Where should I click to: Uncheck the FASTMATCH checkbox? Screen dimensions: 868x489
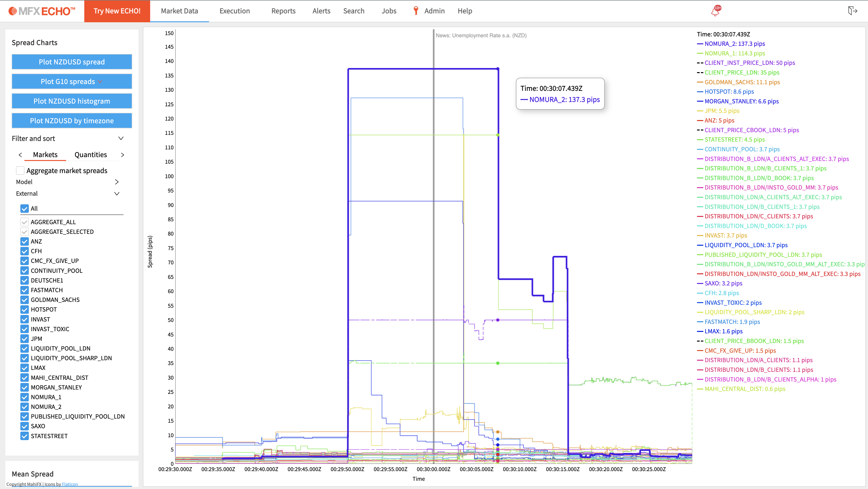pyautogui.click(x=24, y=290)
